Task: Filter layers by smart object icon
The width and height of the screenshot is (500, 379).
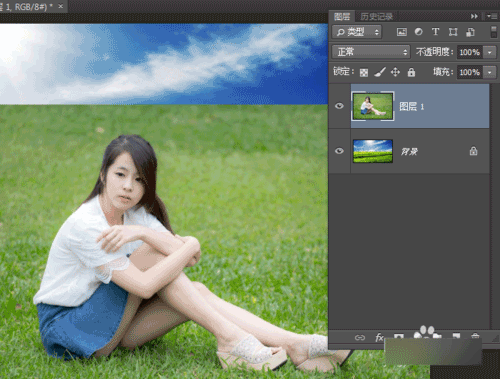Action: [x=470, y=32]
